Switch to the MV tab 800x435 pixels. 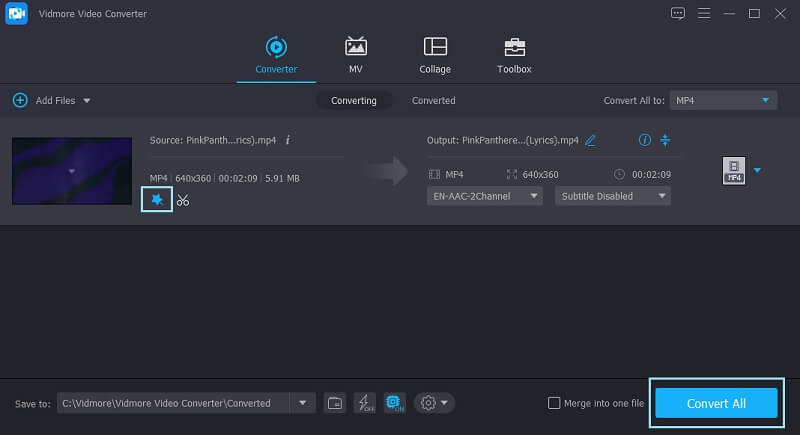coord(355,56)
